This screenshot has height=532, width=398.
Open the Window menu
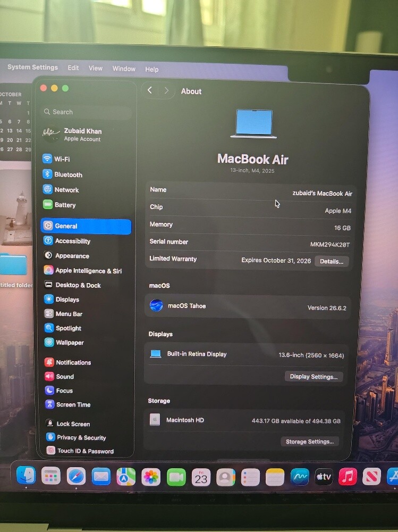(x=124, y=69)
